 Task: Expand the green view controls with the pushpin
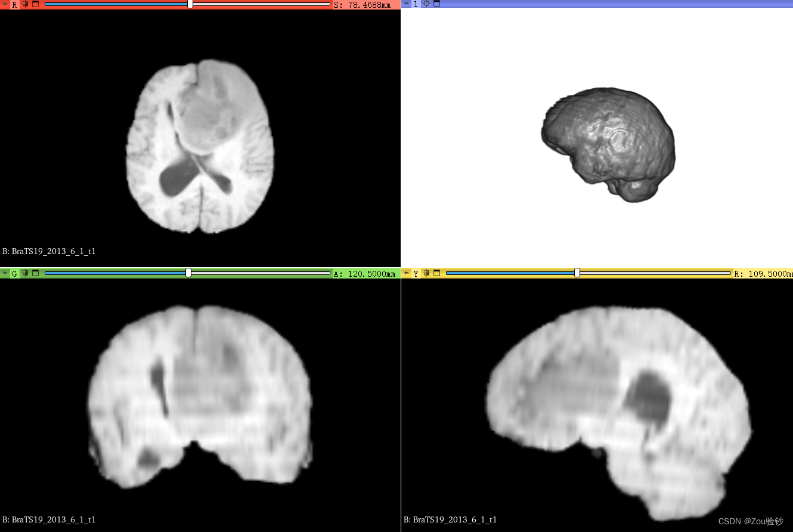[x=5, y=273]
